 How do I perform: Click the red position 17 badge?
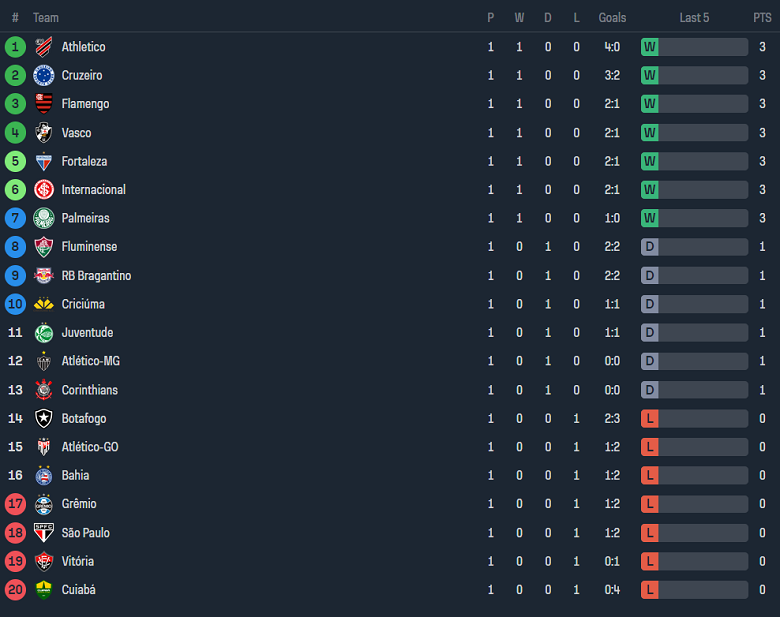pyautogui.click(x=15, y=504)
